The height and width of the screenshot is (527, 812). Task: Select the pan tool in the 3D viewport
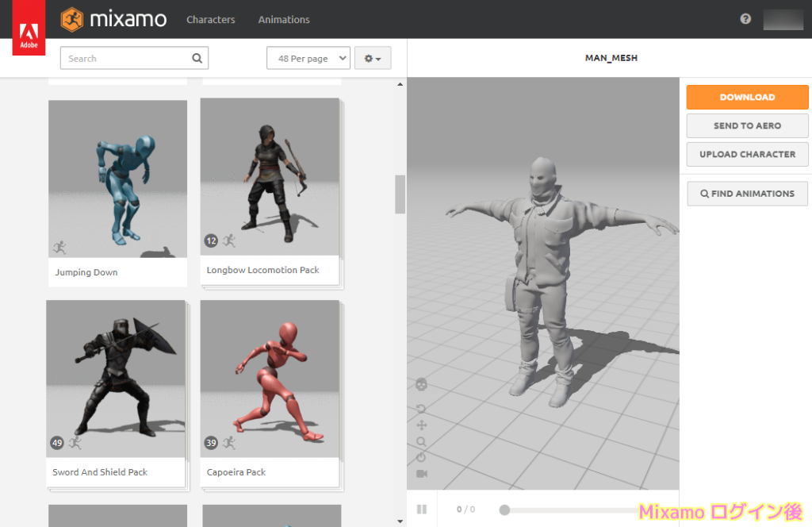click(421, 425)
